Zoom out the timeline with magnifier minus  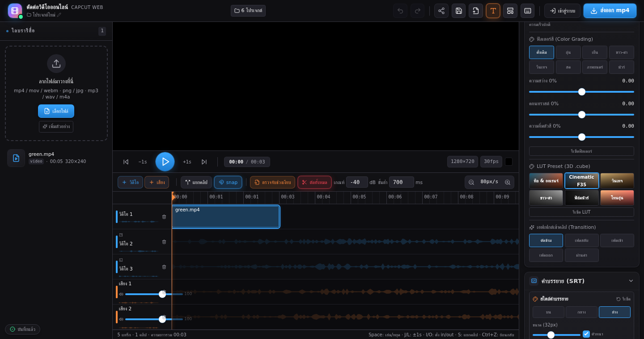pyautogui.click(x=471, y=182)
